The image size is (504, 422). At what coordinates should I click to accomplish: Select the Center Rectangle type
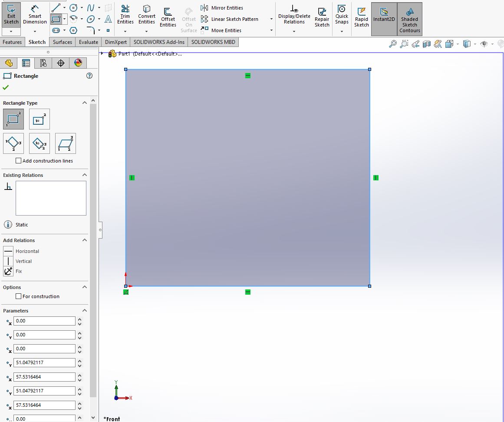(x=39, y=119)
